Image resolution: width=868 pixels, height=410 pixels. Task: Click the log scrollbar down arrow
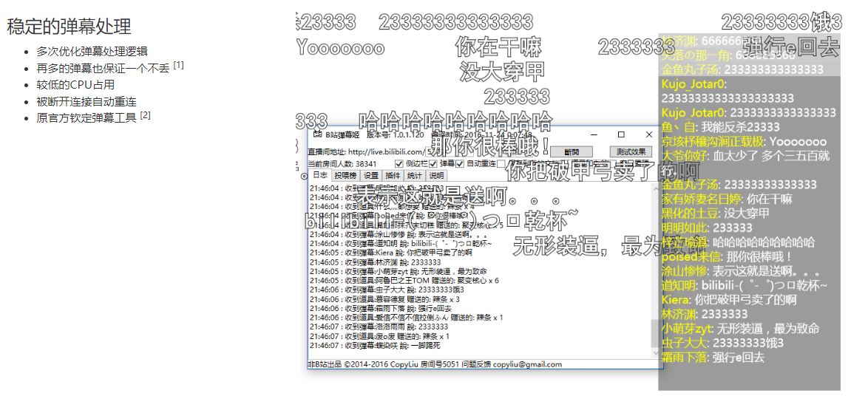(656, 352)
